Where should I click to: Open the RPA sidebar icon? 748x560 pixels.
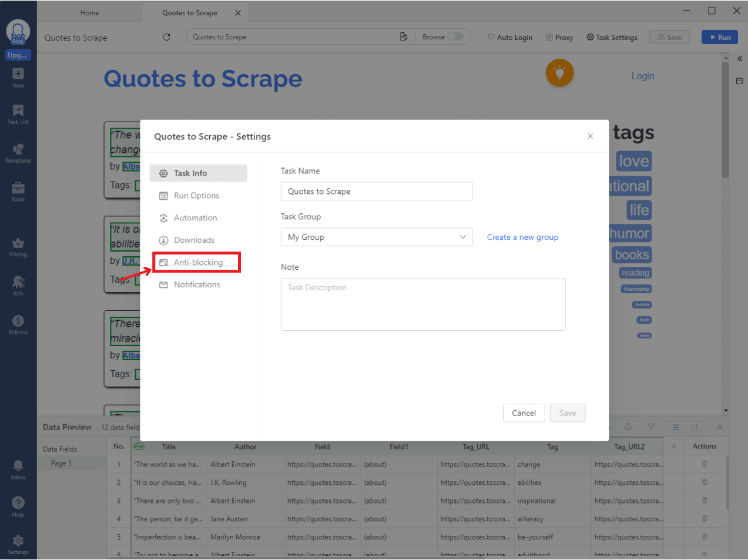click(18, 283)
